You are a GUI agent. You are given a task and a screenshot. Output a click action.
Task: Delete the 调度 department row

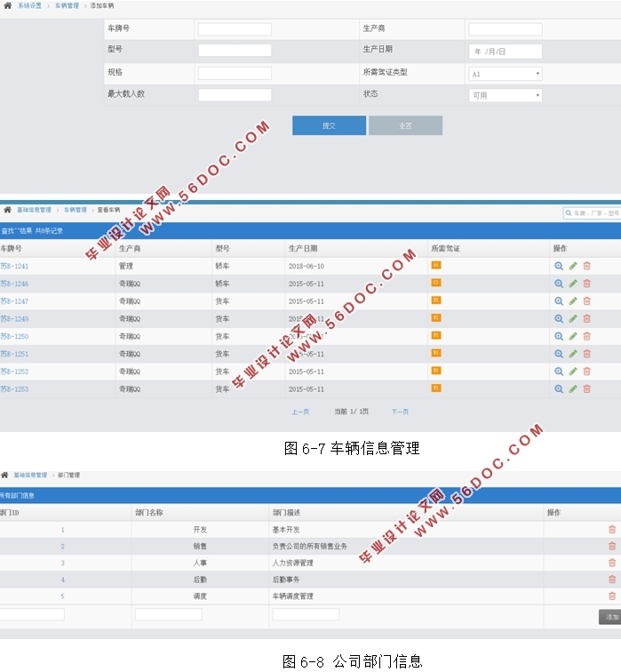tap(612, 596)
